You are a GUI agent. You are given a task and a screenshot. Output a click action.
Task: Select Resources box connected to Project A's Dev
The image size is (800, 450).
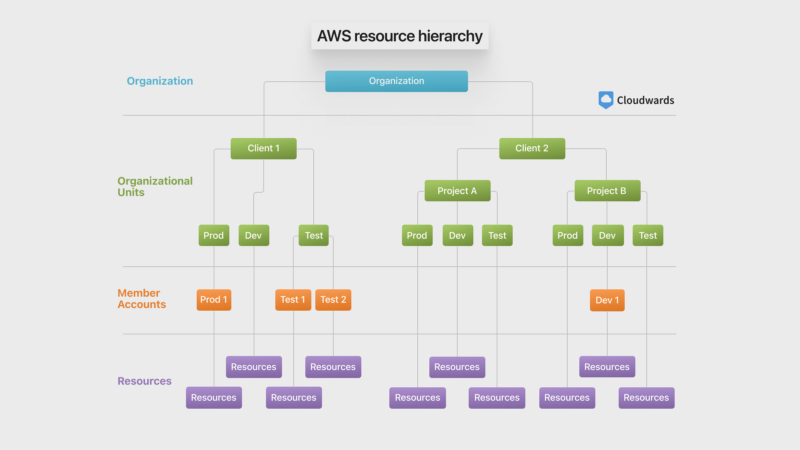(x=457, y=367)
